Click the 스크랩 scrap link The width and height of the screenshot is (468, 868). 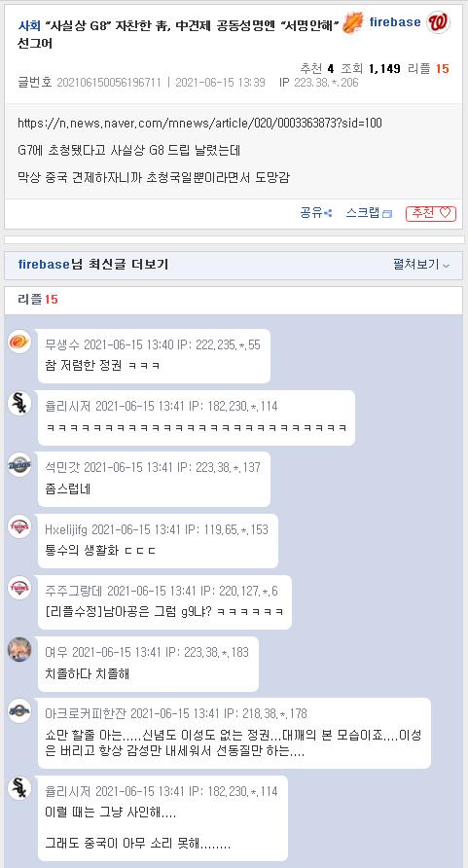tap(369, 213)
